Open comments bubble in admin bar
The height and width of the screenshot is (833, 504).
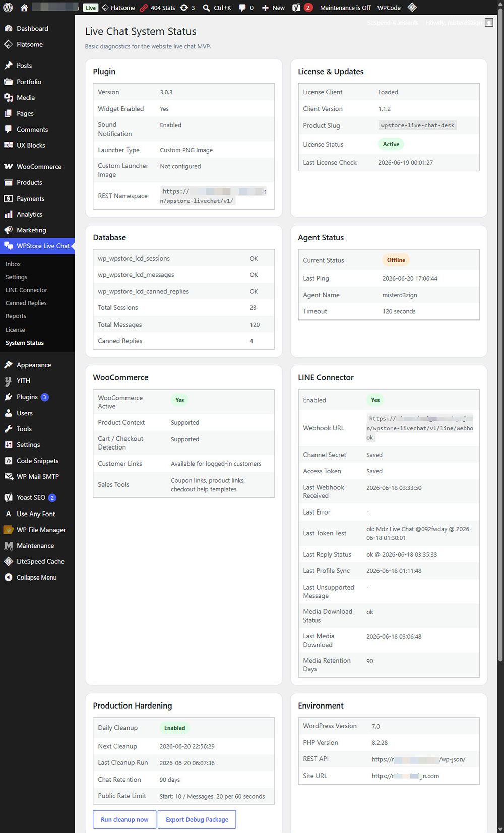click(x=246, y=8)
